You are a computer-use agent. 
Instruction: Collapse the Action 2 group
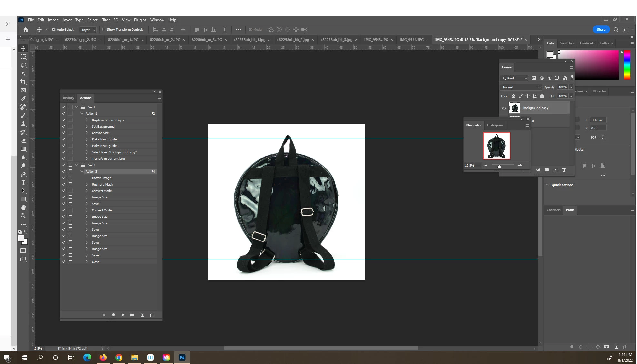point(82,171)
